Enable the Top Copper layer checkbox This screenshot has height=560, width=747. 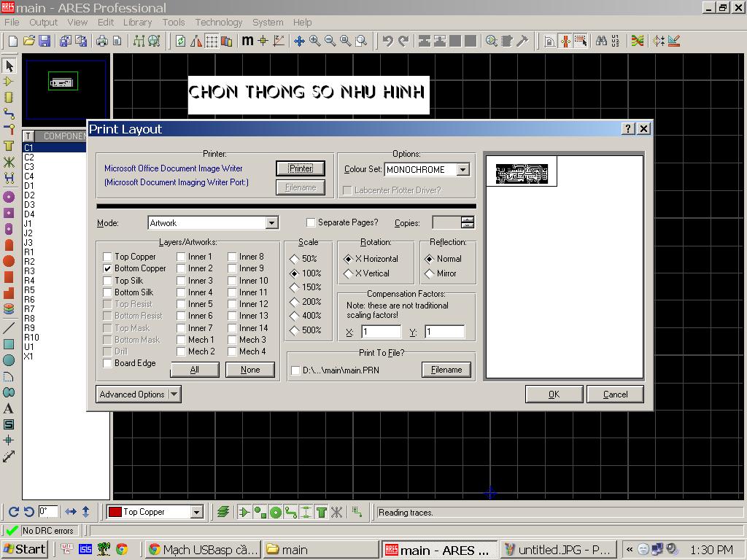click(x=108, y=257)
